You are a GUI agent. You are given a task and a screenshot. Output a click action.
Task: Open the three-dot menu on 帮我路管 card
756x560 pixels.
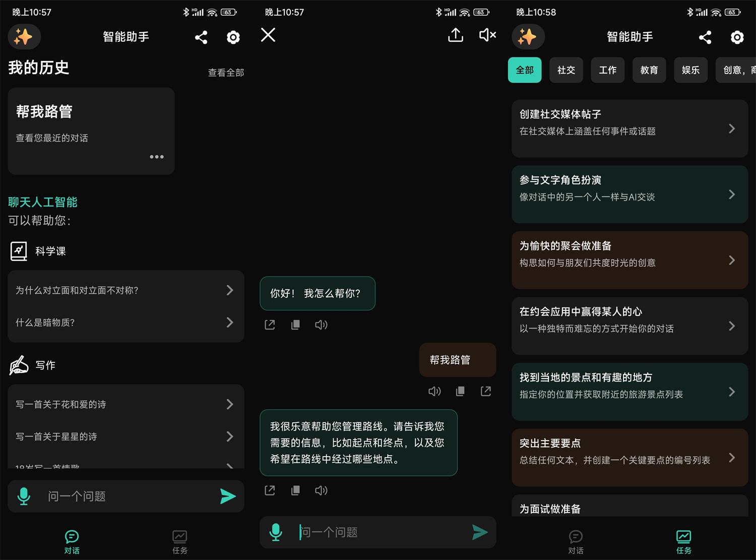[157, 157]
